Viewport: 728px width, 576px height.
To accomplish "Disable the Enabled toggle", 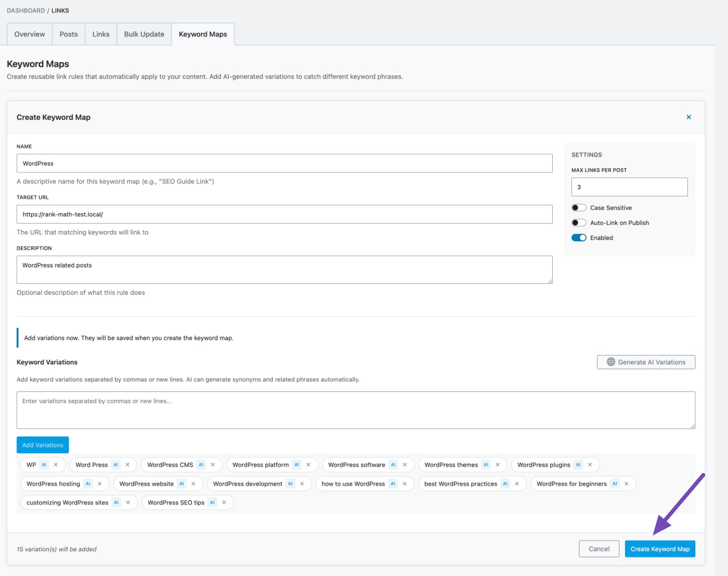I will [578, 238].
